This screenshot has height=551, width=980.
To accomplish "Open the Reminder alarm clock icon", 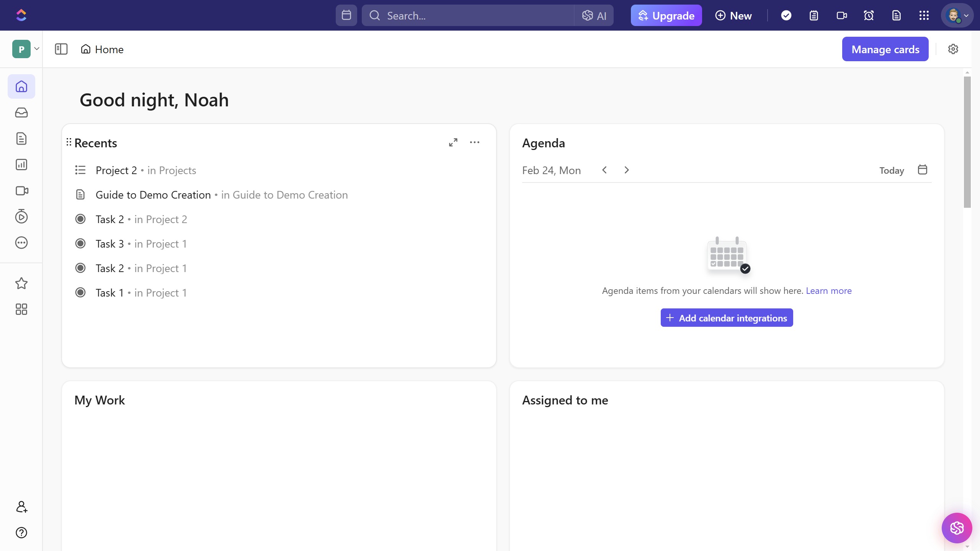I will [x=869, y=16].
